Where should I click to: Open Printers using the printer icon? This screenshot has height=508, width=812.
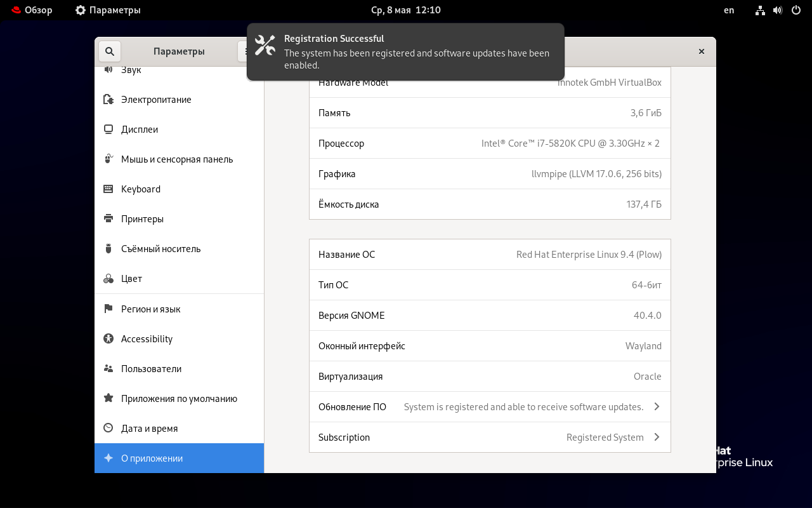click(x=108, y=219)
